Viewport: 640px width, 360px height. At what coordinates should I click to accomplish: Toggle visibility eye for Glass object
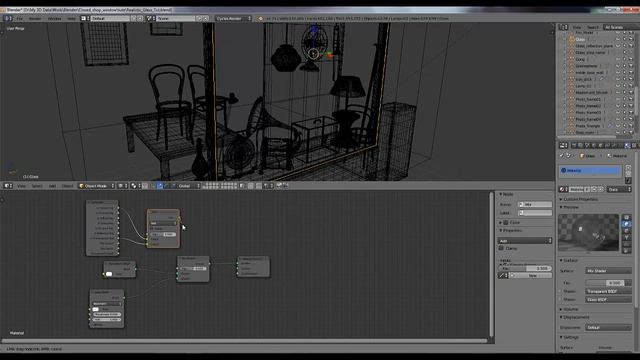tap(618, 40)
